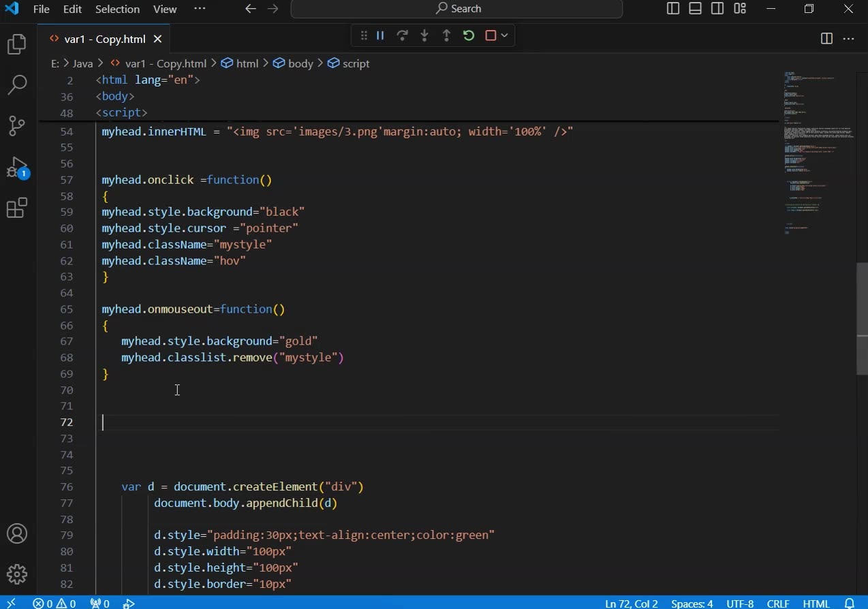Click the debug Step Into arrow
Screen dimensions: 868x609
click(x=424, y=35)
